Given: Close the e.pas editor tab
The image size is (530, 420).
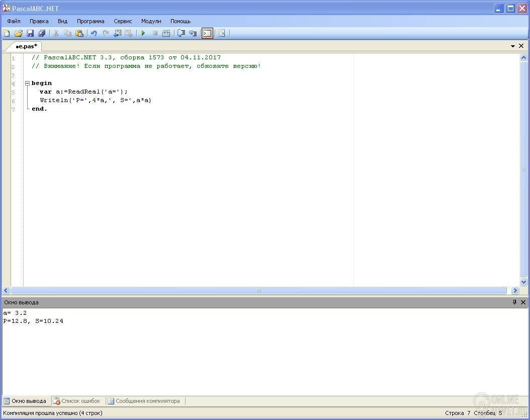Looking at the screenshot, I should [x=521, y=46].
